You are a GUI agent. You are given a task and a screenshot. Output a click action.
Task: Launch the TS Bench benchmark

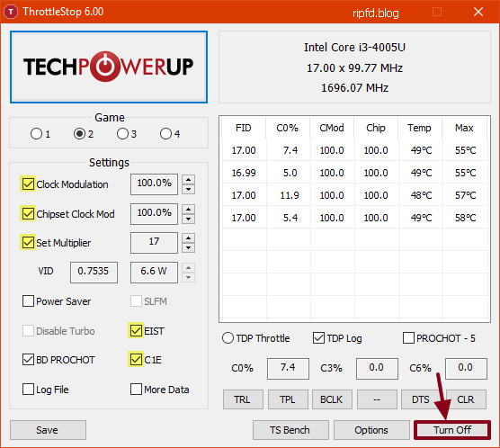click(290, 430)
